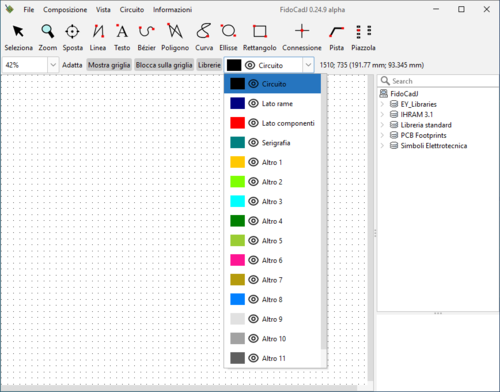Viewport: 500px width, 392px height.
Task: Pick the Ellisse tool
Action: 228,37
